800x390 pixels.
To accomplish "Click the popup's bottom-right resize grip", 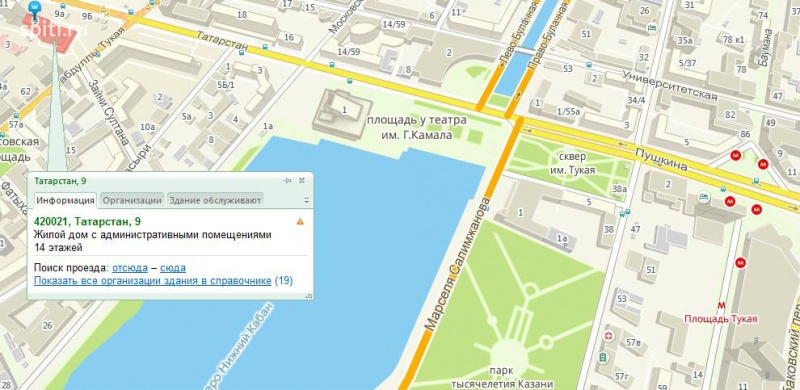I will tap(308, 295).
